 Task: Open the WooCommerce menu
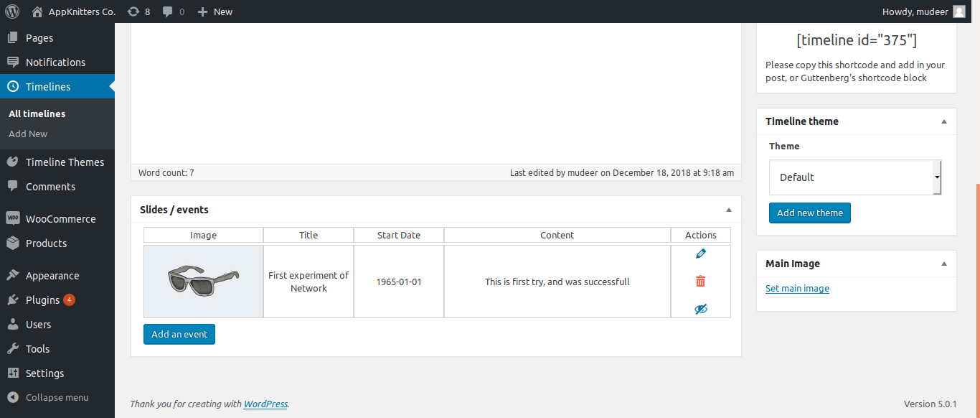60,219
